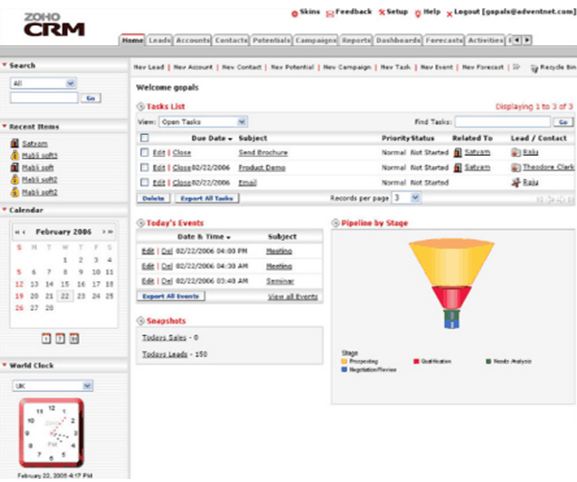Image resolution: width=577 pixels, height=482 pixels.
Task: Go to previous month in calendar
Action: tap(24, 232)
